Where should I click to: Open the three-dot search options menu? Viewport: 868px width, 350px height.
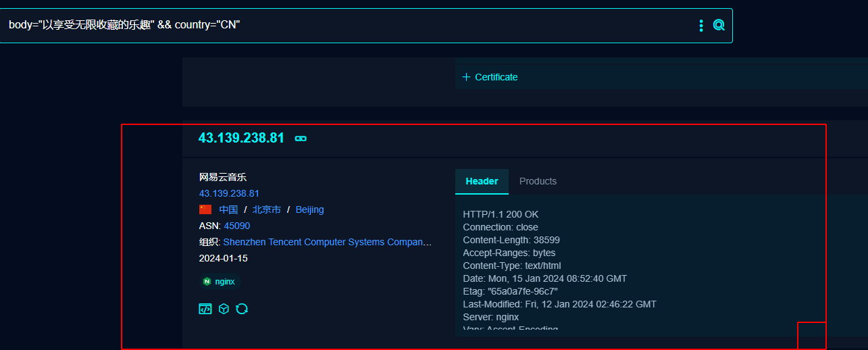(x=701, y=25)
